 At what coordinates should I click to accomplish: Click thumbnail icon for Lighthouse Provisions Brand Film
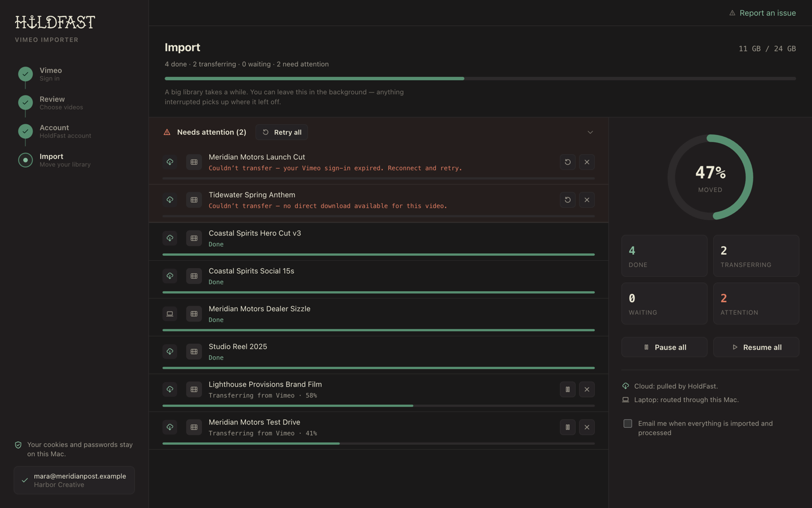[194, 389]
